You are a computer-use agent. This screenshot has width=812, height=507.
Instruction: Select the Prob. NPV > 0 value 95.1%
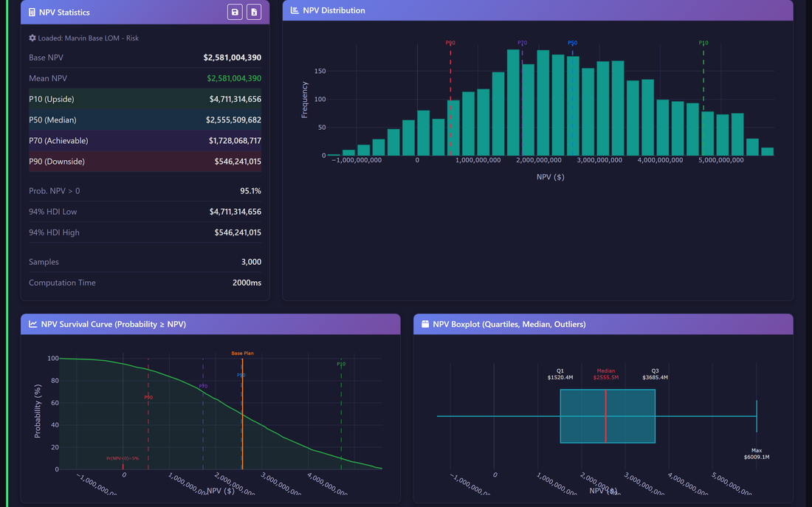coord(251,190)
